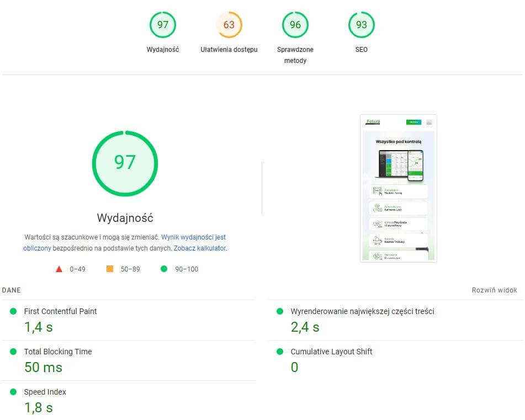
Task: Expand the Total Blocking Time metric
Action: coord(57,352)
